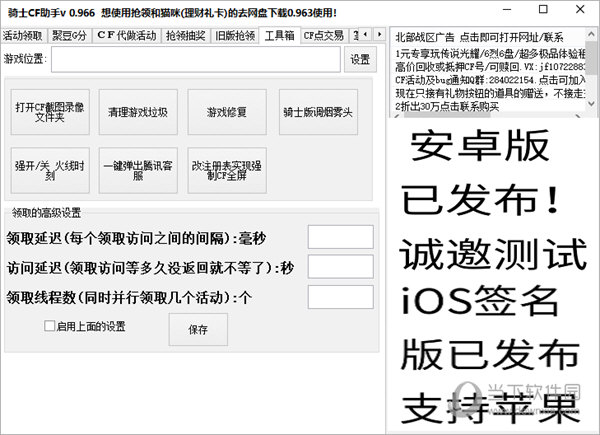This screenshot has width=600, height=435.
Task: Open ad line CF活动及bug通知Q群
Action: click(x=491, y=80)
